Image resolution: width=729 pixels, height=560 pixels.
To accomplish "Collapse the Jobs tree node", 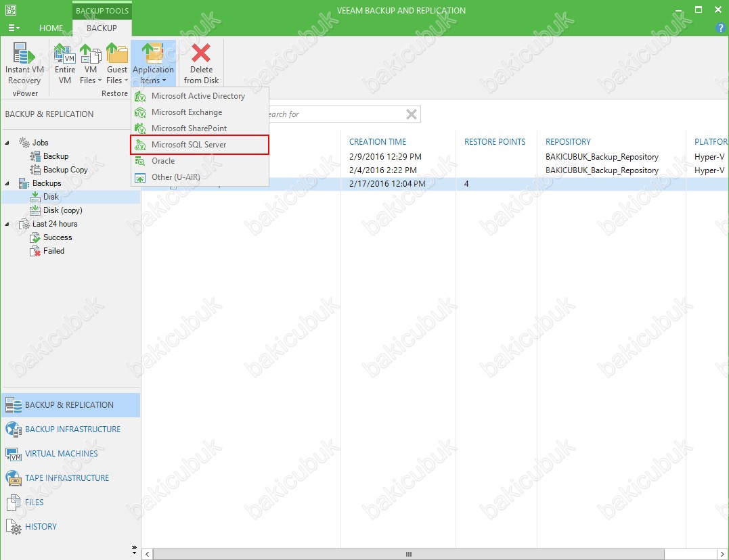I will [x=7, y=143].
